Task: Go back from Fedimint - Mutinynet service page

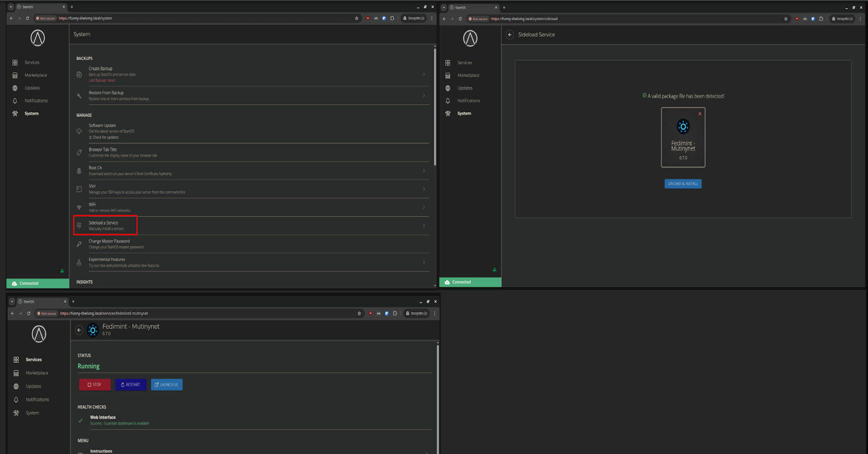Action: 79,330
